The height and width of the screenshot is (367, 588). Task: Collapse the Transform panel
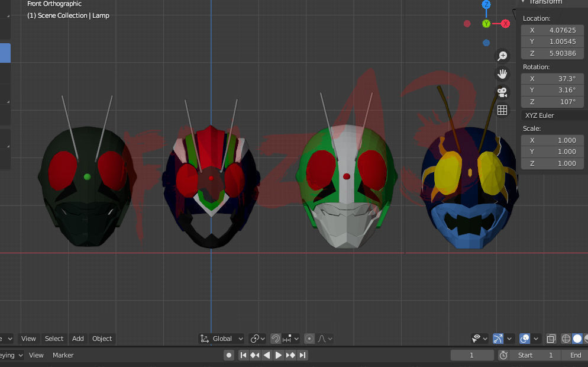[x=523, y=2]
